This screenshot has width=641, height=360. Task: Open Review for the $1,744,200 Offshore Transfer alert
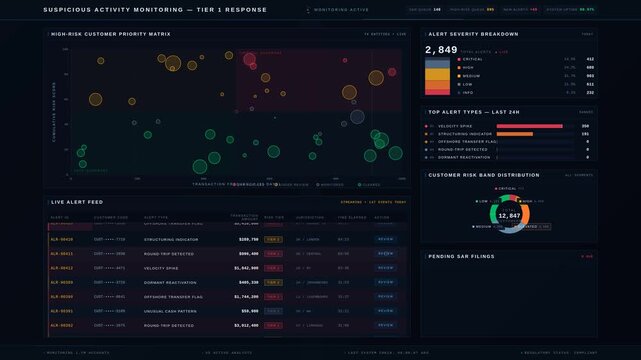click(x=385, y=296)
